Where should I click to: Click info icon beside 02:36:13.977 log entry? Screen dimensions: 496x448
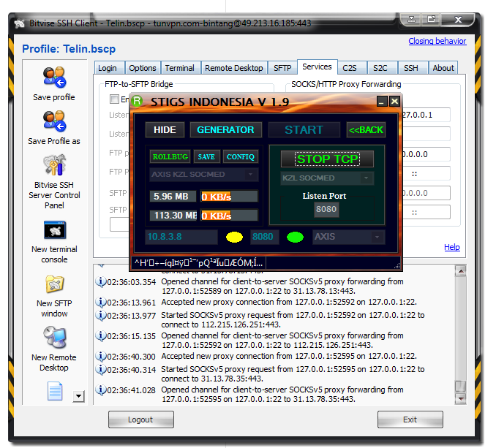click(x=101, y=315)
